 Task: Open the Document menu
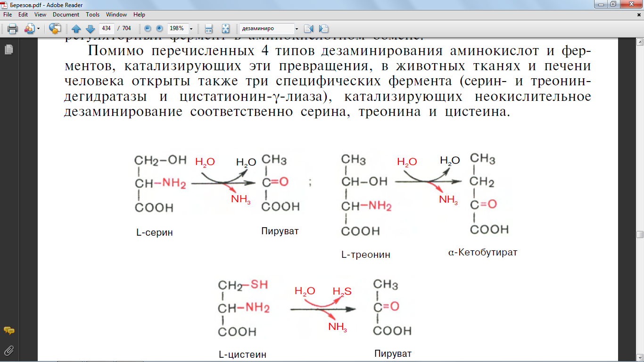tap(66, 15)
